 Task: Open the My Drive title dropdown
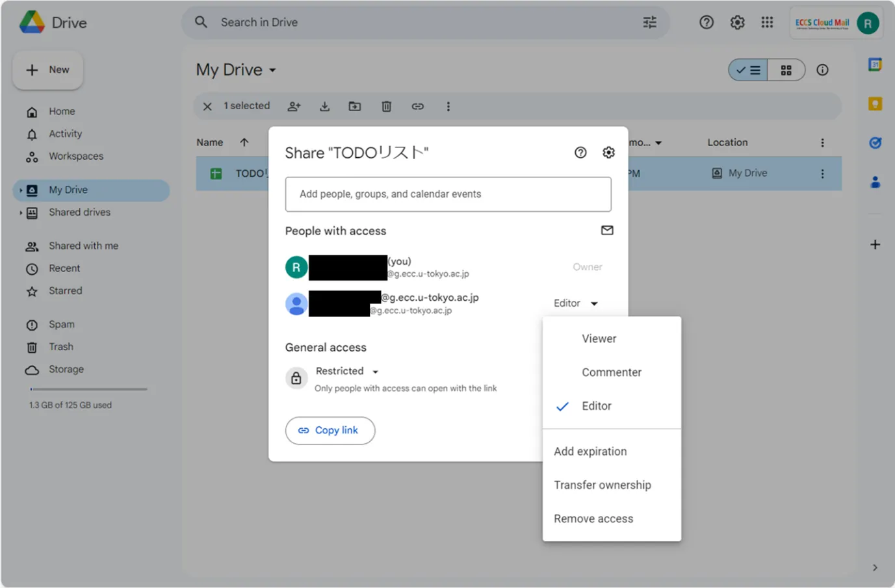point(236,70)
